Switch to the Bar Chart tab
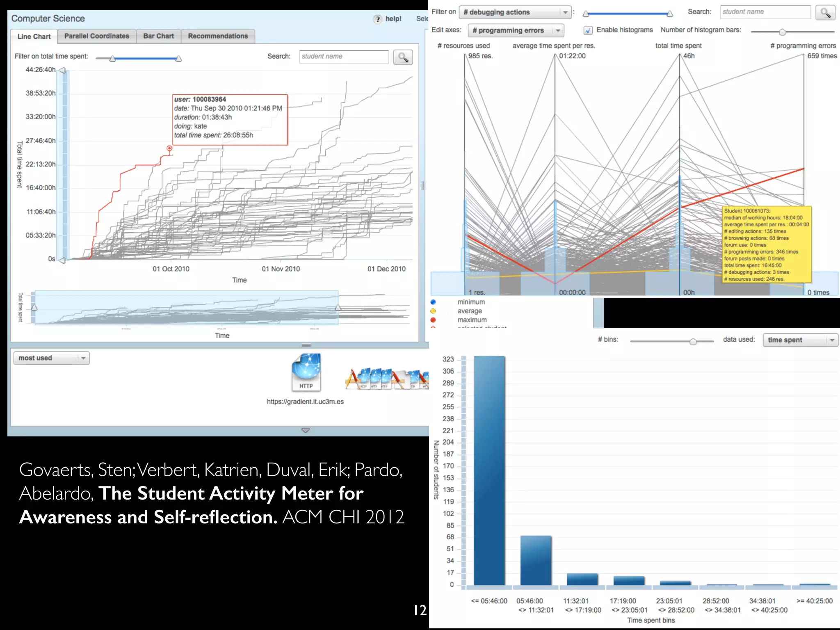This screenshot has width=840, height=630. (x=158, y=36)
